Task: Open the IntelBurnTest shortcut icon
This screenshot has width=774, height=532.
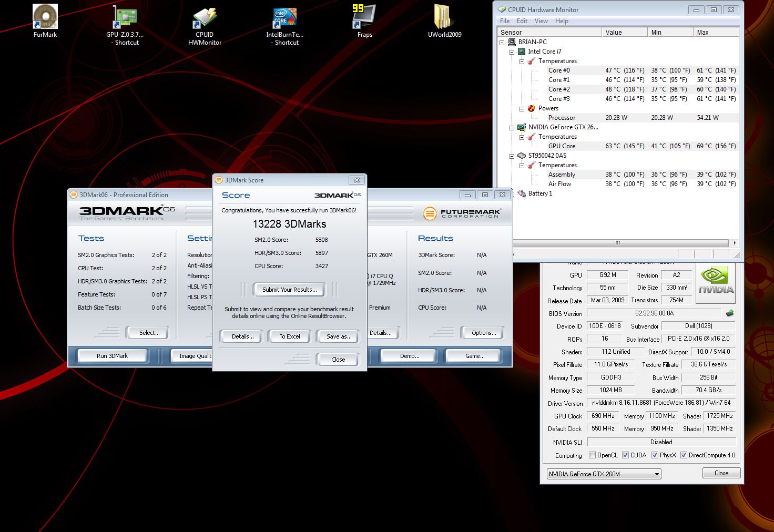Action: (x=284, y=17)
